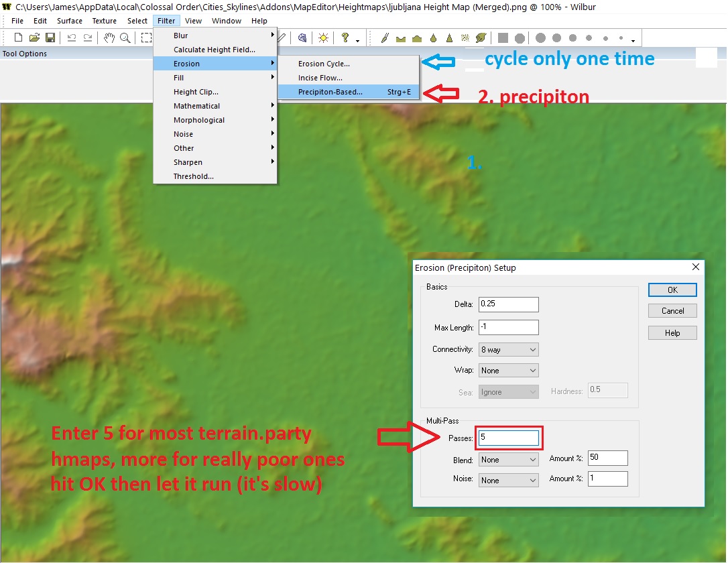Click the Delta input field

coord(508,304)
